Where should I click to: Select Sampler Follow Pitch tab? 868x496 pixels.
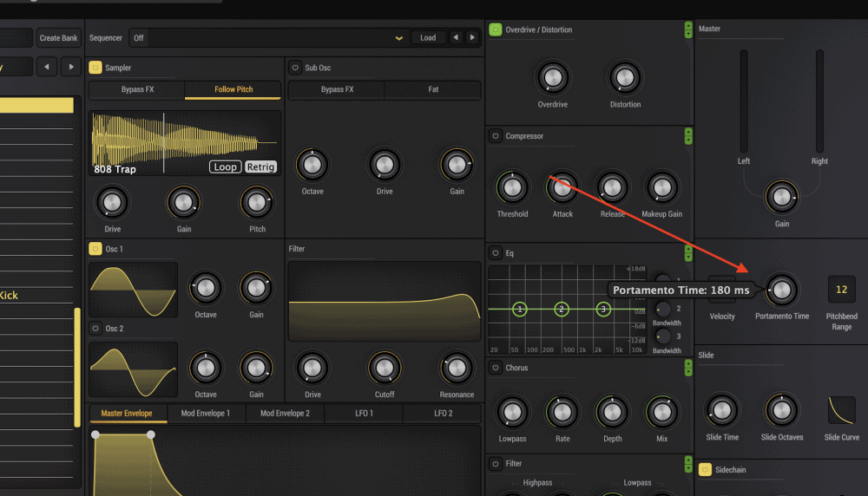coord(233,89)
